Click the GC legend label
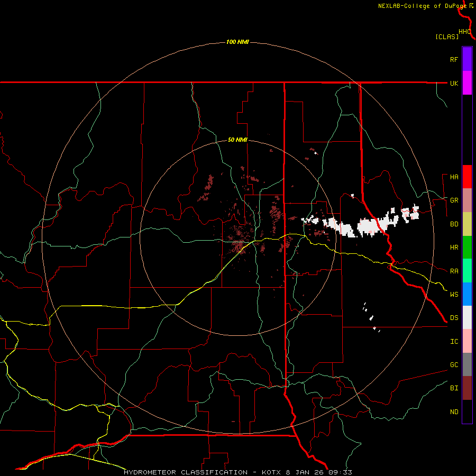This screenshot has width=476, height=476. point(454,364)
